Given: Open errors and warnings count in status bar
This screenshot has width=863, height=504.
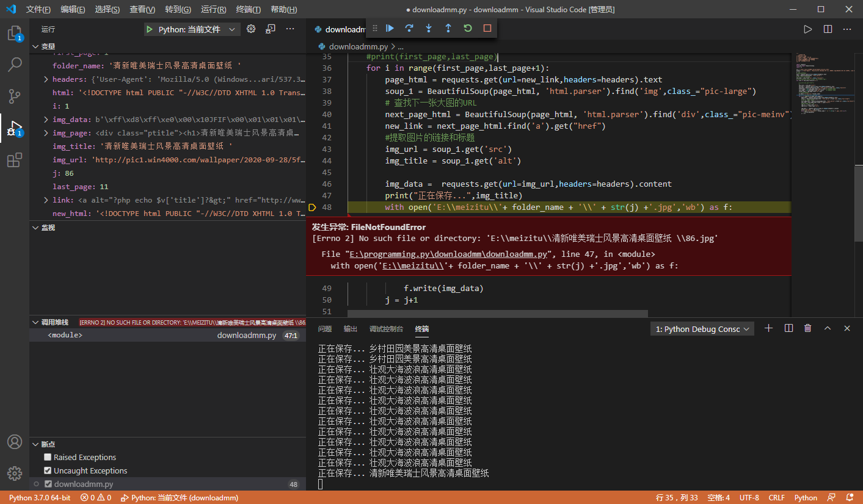Looking at the screenshot, I should click(96, 497).
